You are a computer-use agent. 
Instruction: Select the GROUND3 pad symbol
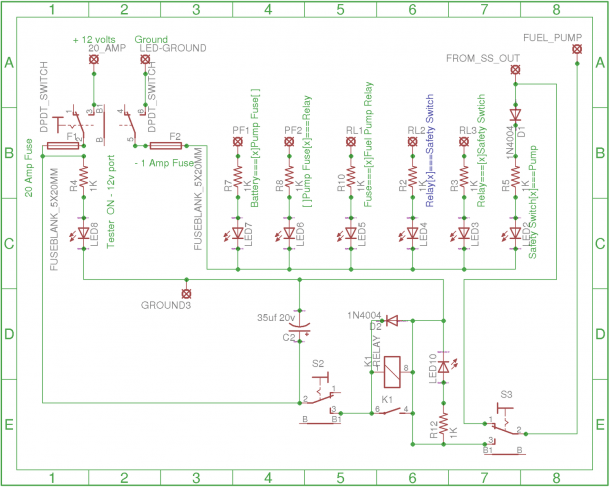(186, 294)
